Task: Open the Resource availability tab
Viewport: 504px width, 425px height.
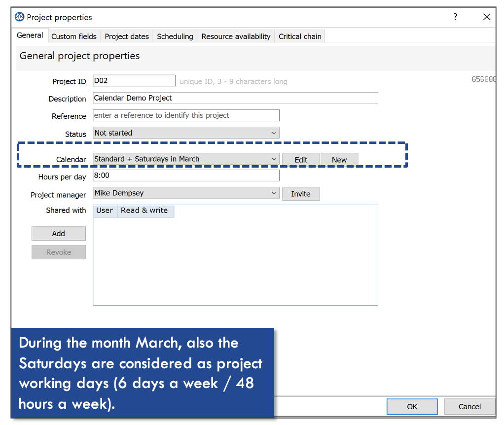Action: click(236, 36)
